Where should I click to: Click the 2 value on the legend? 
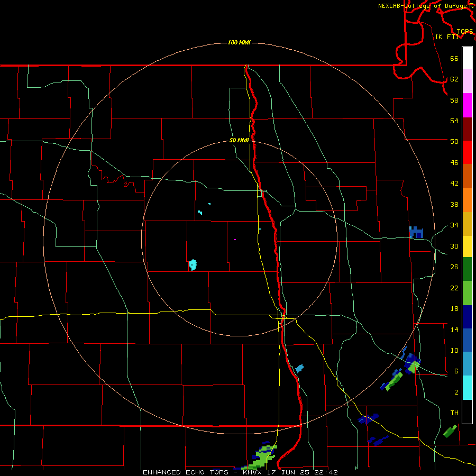[x=456, y=392]
